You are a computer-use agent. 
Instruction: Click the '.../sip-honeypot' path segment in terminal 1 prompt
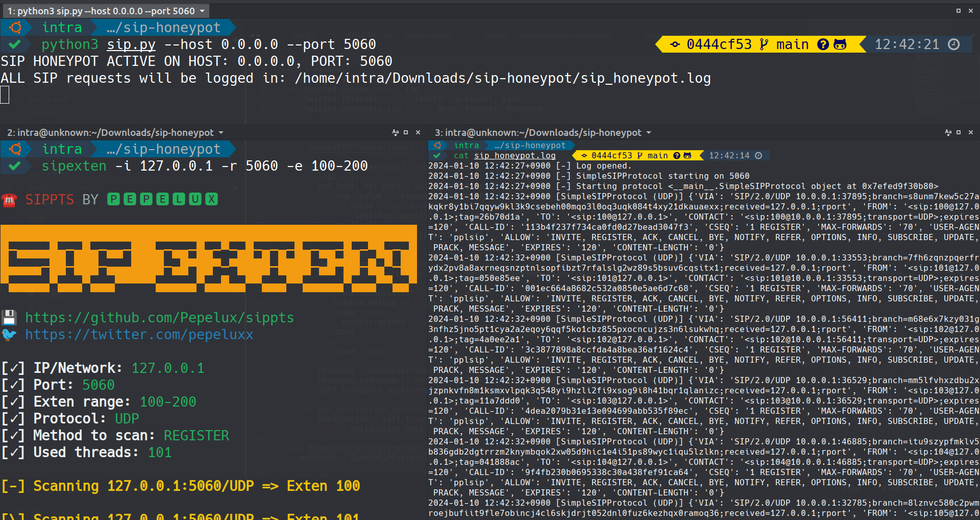[x=164, y=28]
